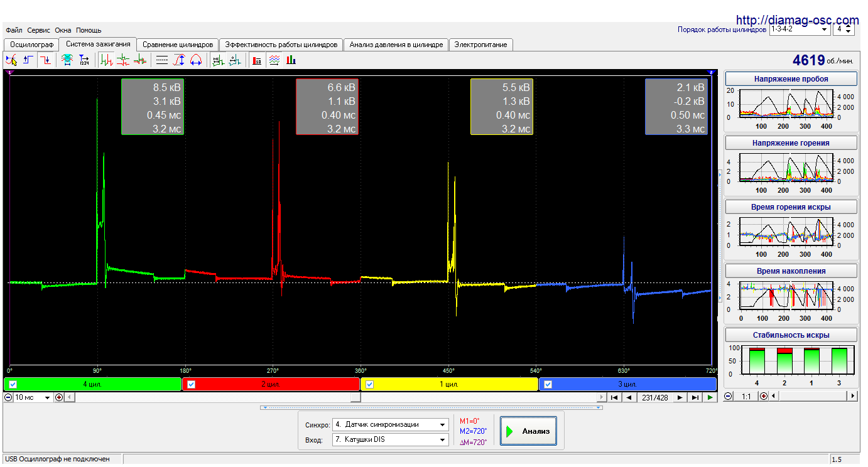Open the colored bar chart icon
The width and height of the screenshot is (868, 467).
[291, 60]
